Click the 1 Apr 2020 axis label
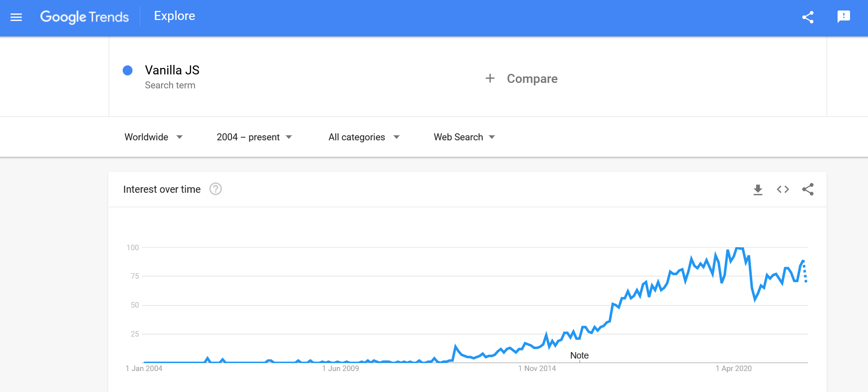 733,369
